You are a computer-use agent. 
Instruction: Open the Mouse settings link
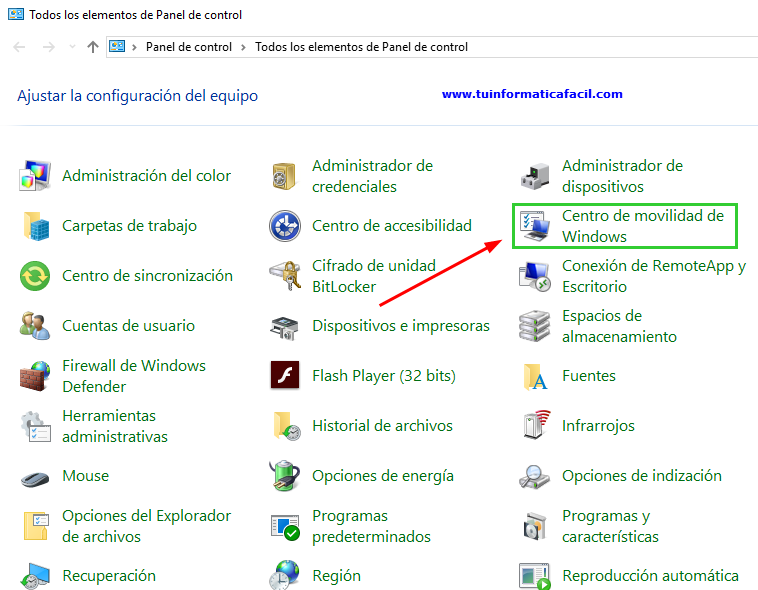tap(86, 476)
